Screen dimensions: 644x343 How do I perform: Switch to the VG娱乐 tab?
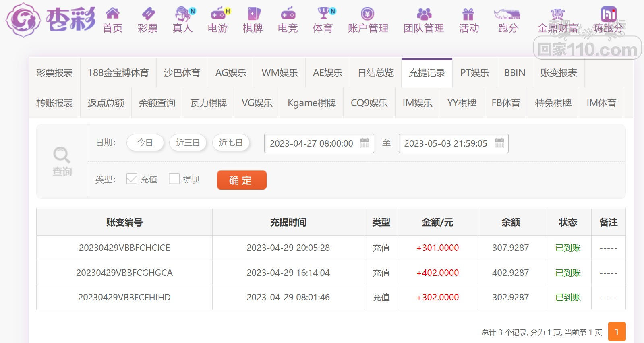[257, 103]
